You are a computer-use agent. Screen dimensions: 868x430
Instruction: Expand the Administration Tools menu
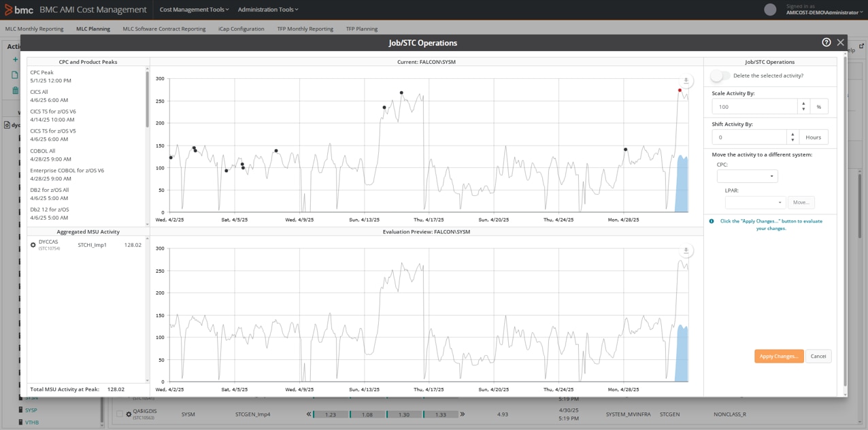click(x=267, y=10)
